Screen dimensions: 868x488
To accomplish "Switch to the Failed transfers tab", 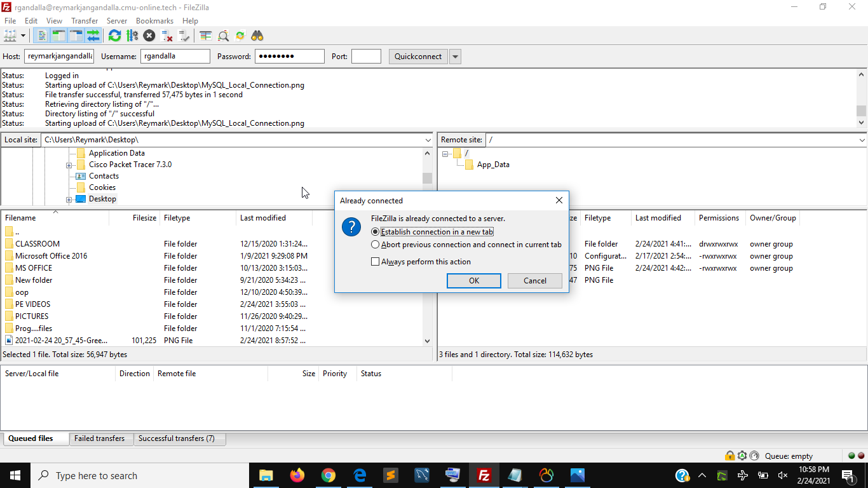I will click(99, 438).
